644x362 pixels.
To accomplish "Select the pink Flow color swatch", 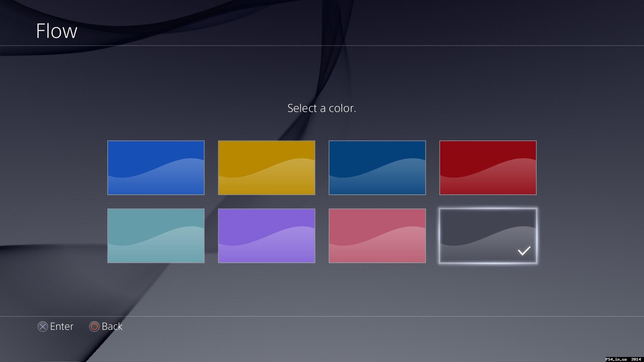I will [377, 235].
